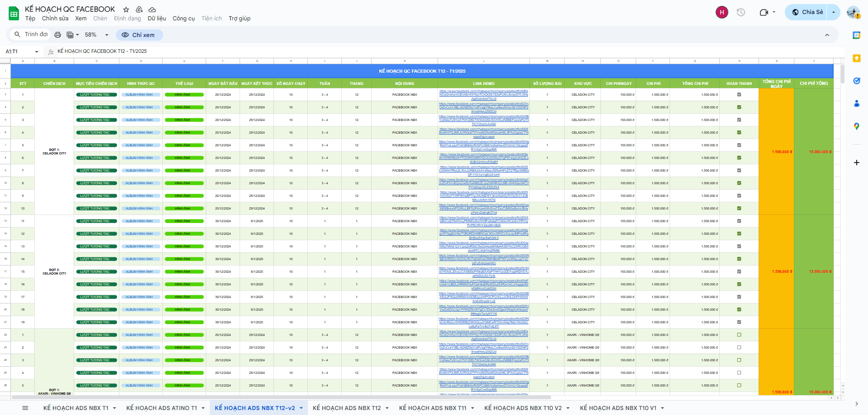The width and height of the screenshot is (868, 415).
Task: Click the Chia sẻ share button
Action: pos(807,12)
